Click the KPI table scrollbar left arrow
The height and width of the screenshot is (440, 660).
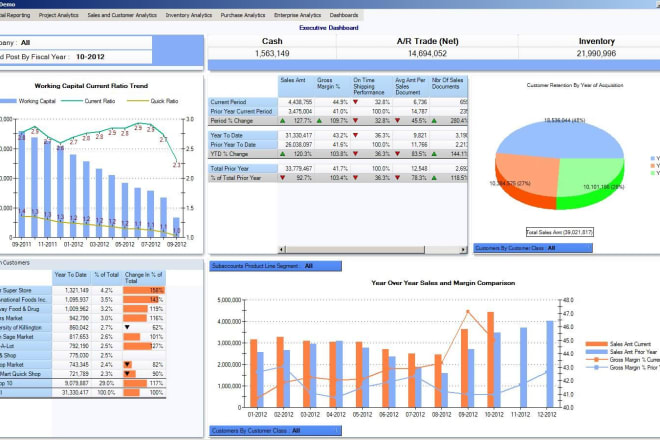click(282, 250)
